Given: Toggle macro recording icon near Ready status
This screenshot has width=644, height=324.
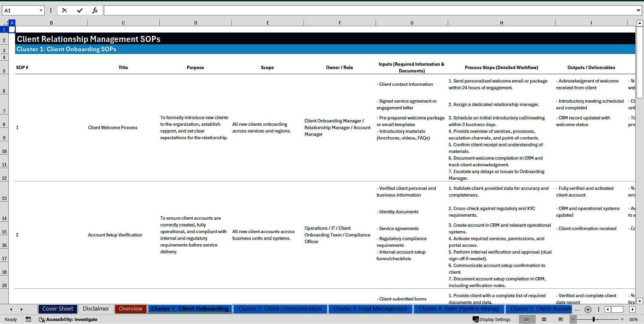Looking at the screenshot, I should tap(29, 319).
